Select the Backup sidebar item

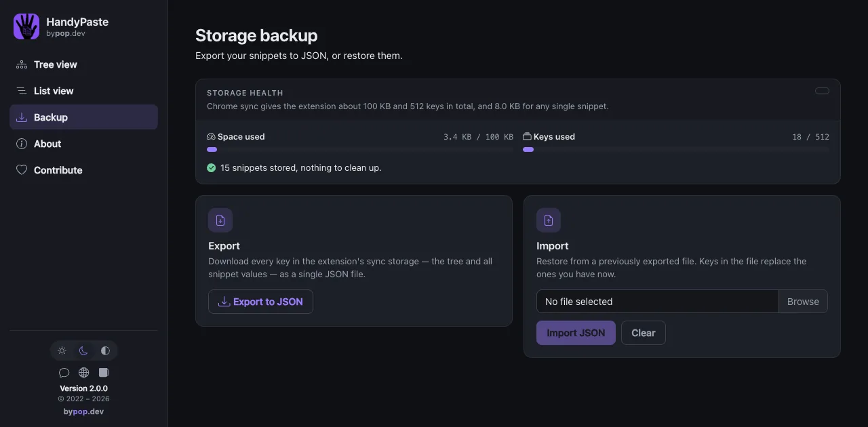[83, 117]
